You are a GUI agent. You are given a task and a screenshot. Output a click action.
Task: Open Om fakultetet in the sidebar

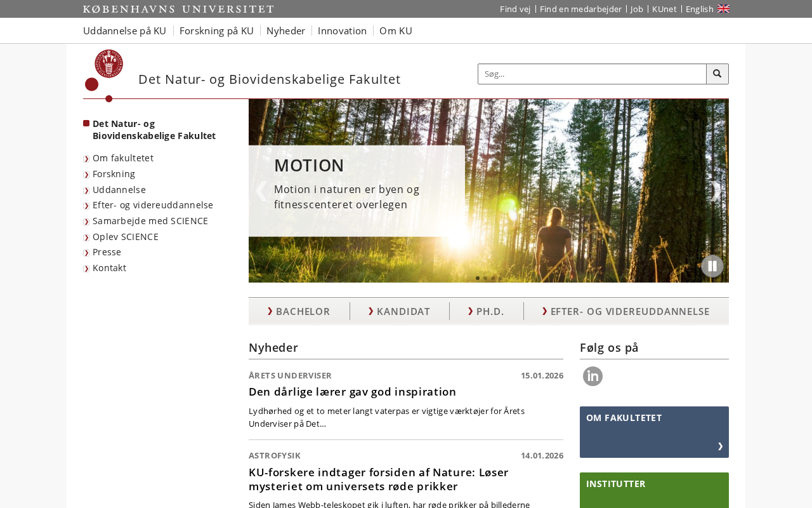click(123, 158)
